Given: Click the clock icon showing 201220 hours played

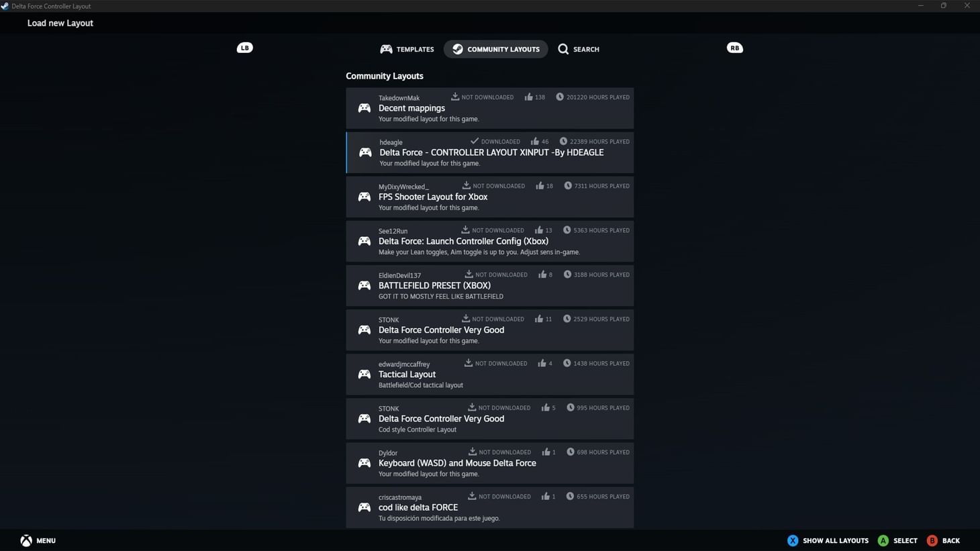Looking at the screenshot, I should pos(560,97).
